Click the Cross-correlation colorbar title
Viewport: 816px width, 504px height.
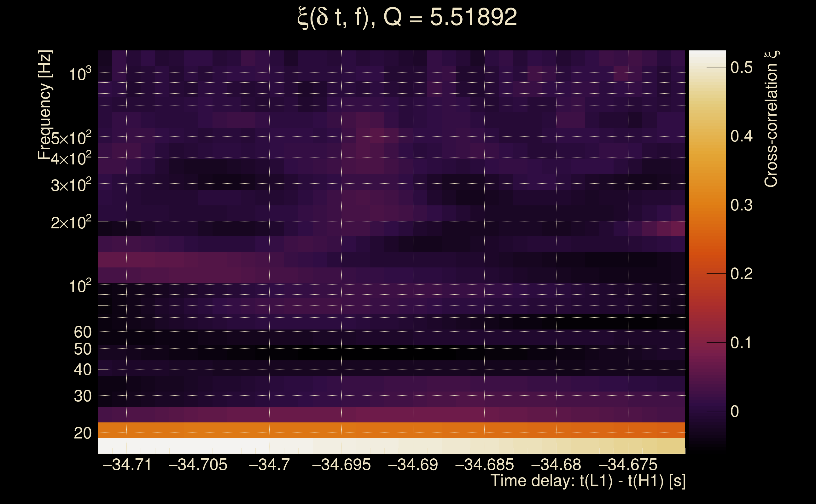coord(771,119)
